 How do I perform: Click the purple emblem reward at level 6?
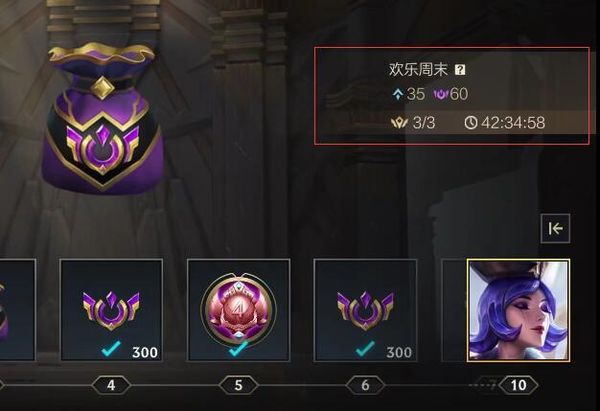point(365,310)
